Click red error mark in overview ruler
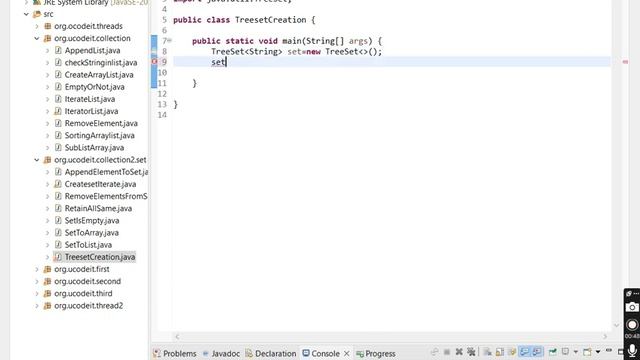 click(625, 62)
